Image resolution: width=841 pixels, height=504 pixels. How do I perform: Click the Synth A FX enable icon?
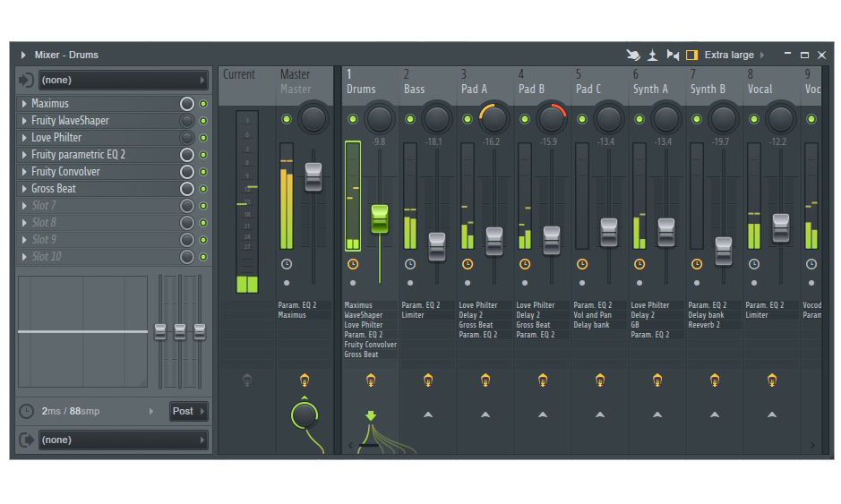(657, 380)
